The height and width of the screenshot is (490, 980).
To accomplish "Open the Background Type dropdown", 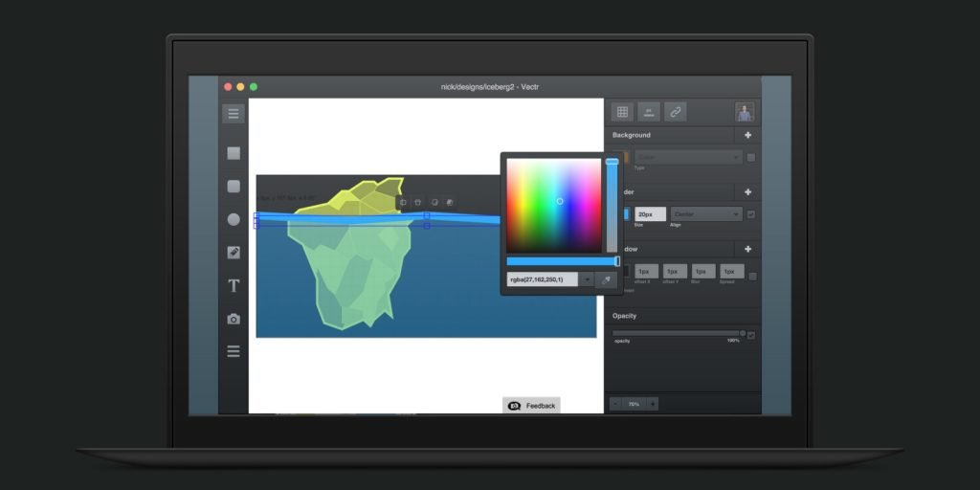I will click(x=687, y=157).
